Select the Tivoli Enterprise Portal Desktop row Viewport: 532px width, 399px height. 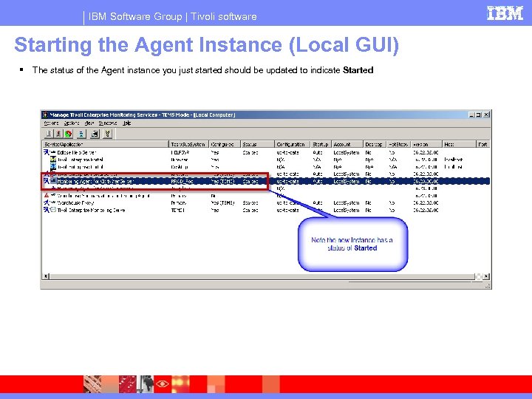click(266, 166)
